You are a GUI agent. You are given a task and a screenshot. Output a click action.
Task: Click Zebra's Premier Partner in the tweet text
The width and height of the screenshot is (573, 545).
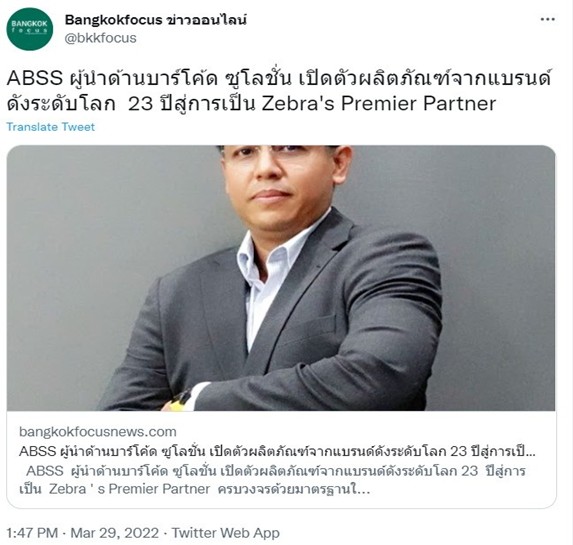[379, 103]
